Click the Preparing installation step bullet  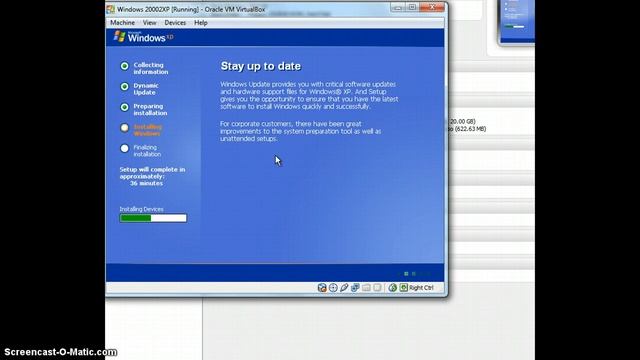(x=124, y=107)
